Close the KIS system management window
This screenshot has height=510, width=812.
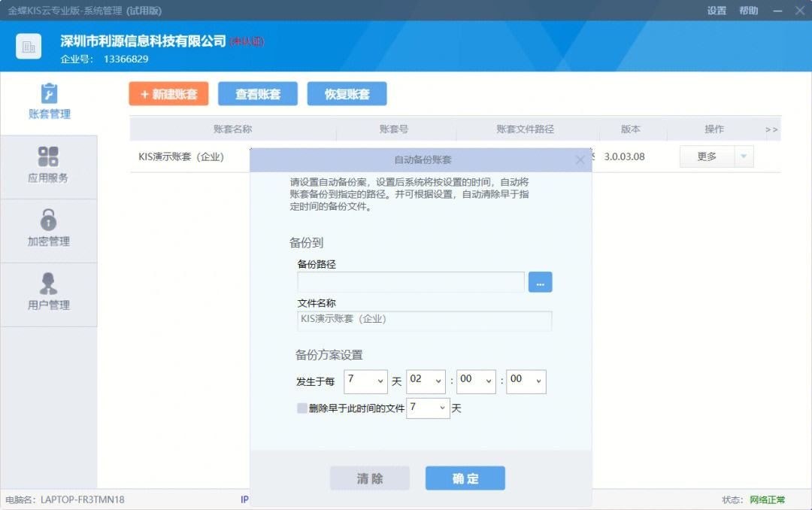(x=800, y=11)
